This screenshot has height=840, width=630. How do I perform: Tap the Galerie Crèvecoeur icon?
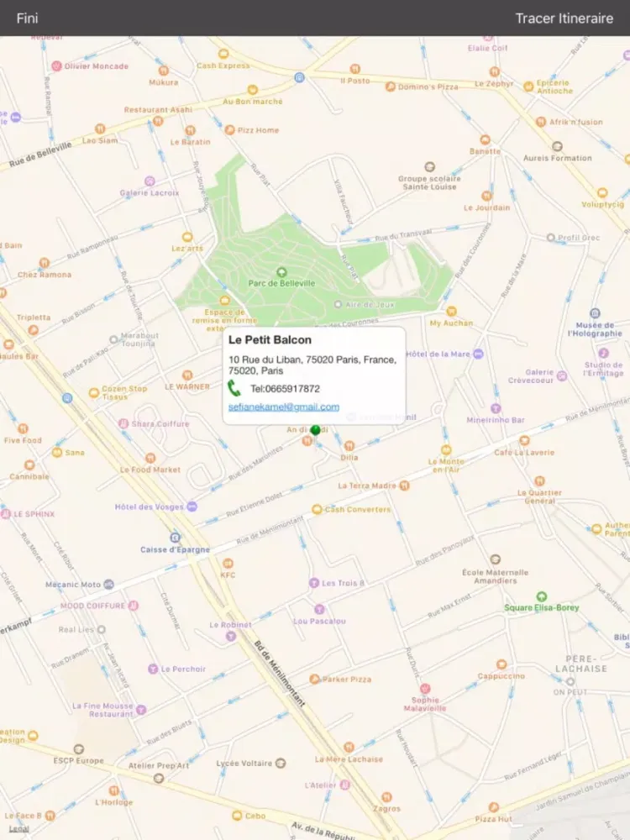point(562,375)
